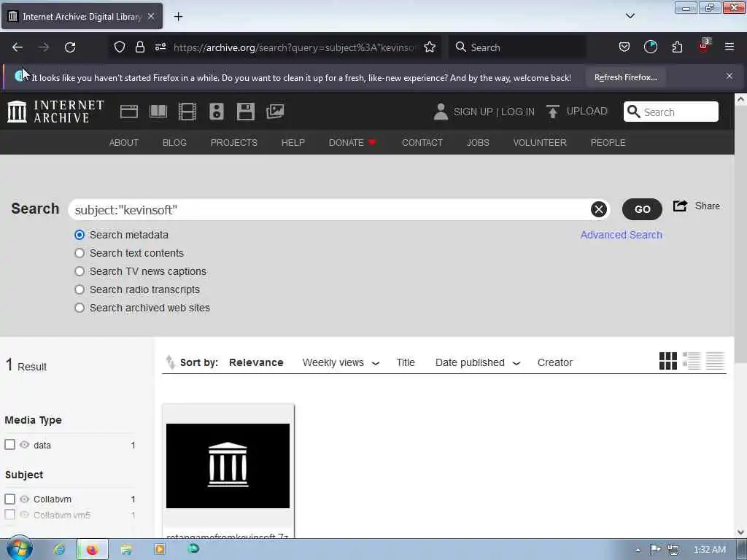Open the Firefox extensions puzzle icon
Screen dimensions: 747x560
677,47
